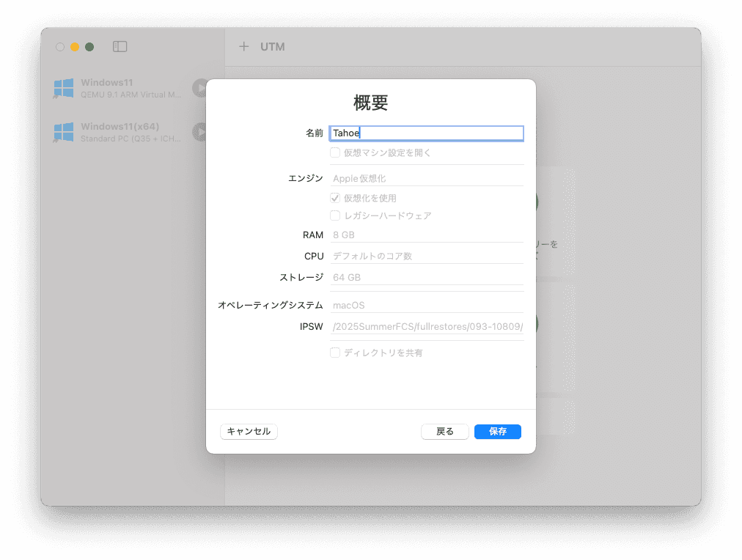Click the green zoom window button

click(89, 47)
